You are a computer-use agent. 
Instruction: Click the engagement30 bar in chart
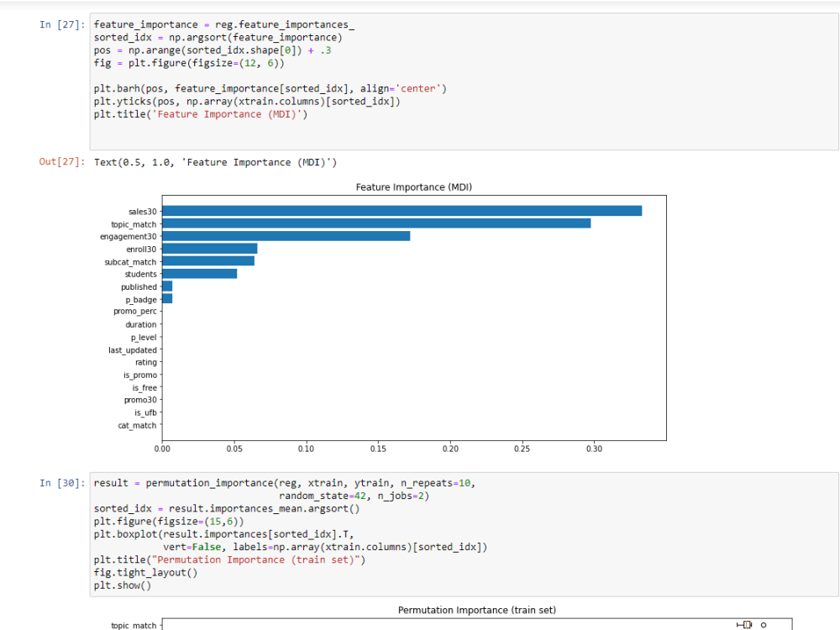(286, 236)
